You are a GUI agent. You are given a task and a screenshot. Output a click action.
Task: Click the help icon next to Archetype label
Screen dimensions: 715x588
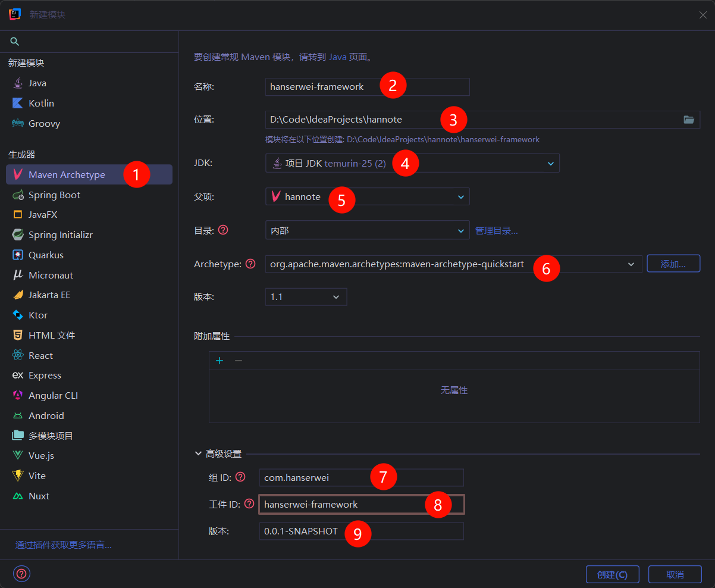(x=250, y=264)
